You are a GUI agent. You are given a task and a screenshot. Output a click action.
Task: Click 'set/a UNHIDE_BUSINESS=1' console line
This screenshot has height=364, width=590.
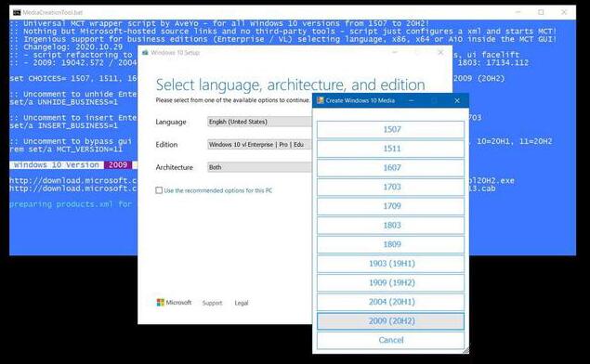pyautogui.click(x=63, y=102)
